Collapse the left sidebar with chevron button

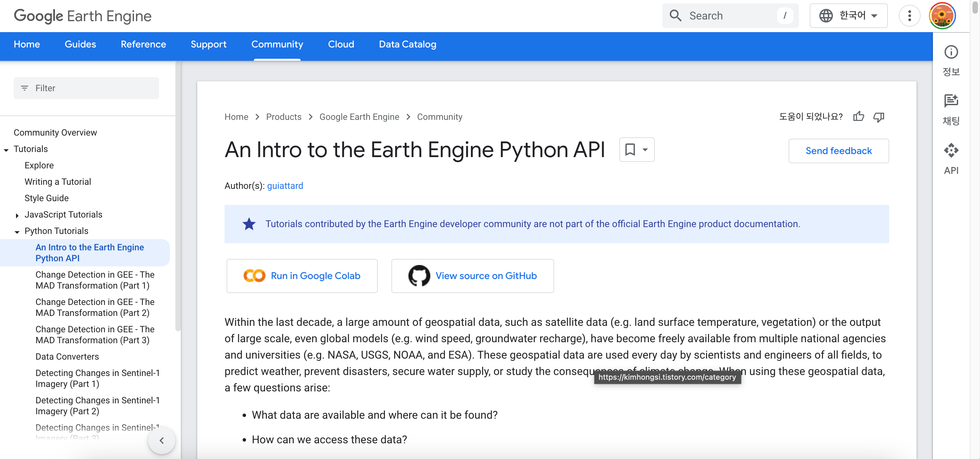(162, 440)
